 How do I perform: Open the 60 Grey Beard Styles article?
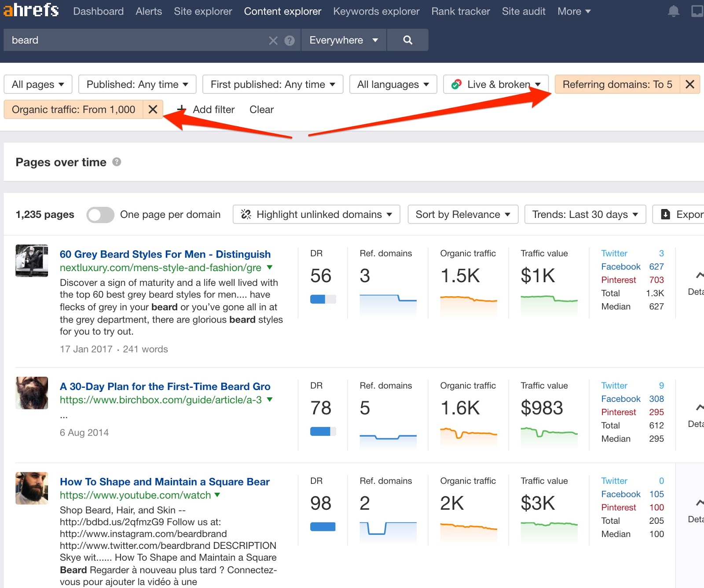pyautogui.click(x=165, y=254)
